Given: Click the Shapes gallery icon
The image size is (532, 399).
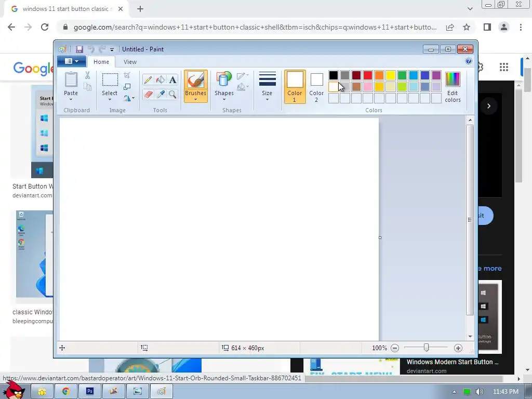Looking at the screenshot, I should tap(224, 79).
